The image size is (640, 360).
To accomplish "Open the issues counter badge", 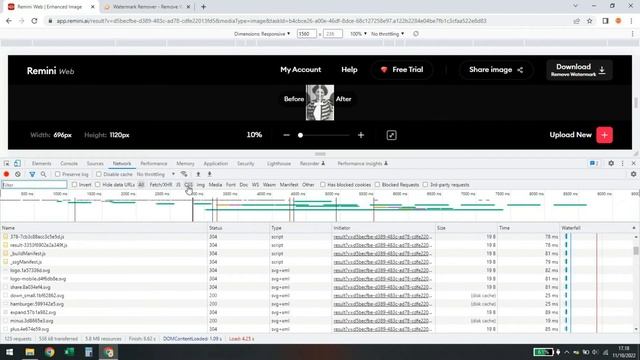I will (594, 163).
